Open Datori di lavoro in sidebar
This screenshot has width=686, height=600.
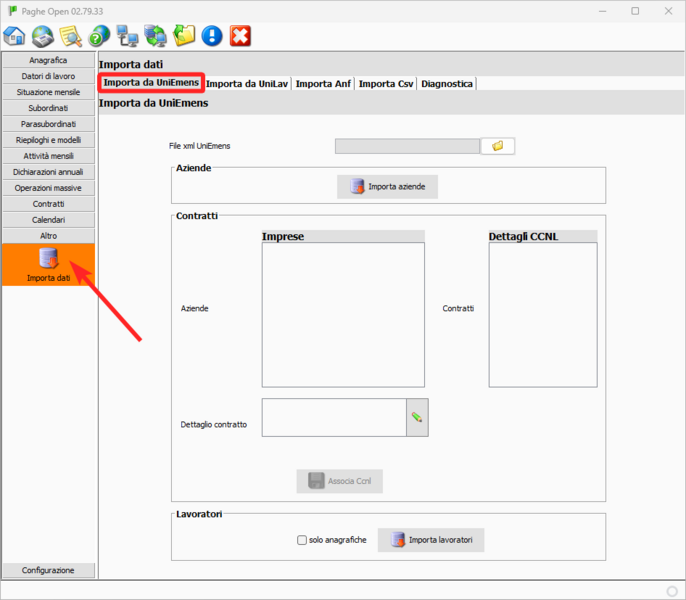pos(48,76)
